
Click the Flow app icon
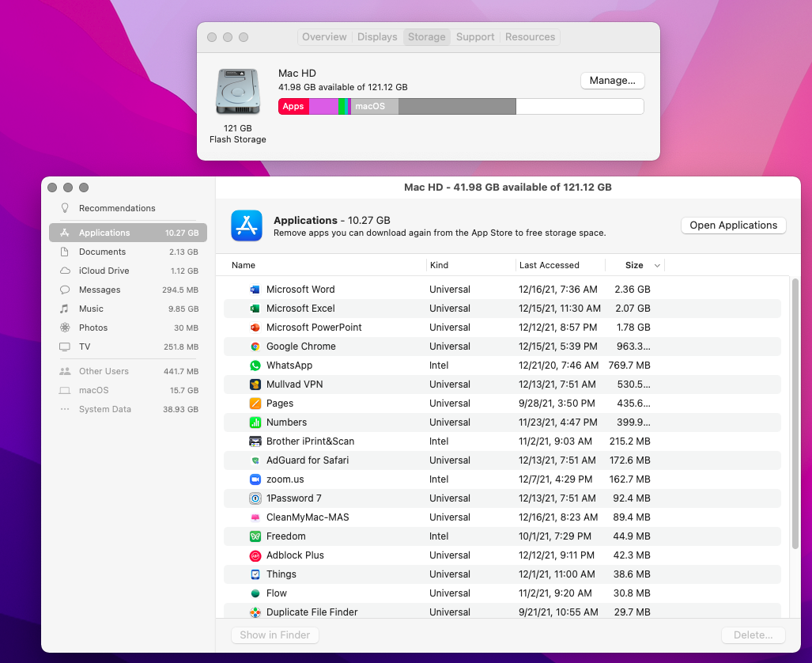tap(255, 593)
